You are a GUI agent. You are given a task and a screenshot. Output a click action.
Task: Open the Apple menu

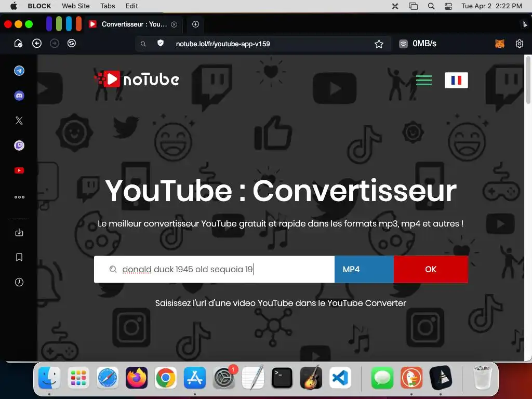pos(14,6)
